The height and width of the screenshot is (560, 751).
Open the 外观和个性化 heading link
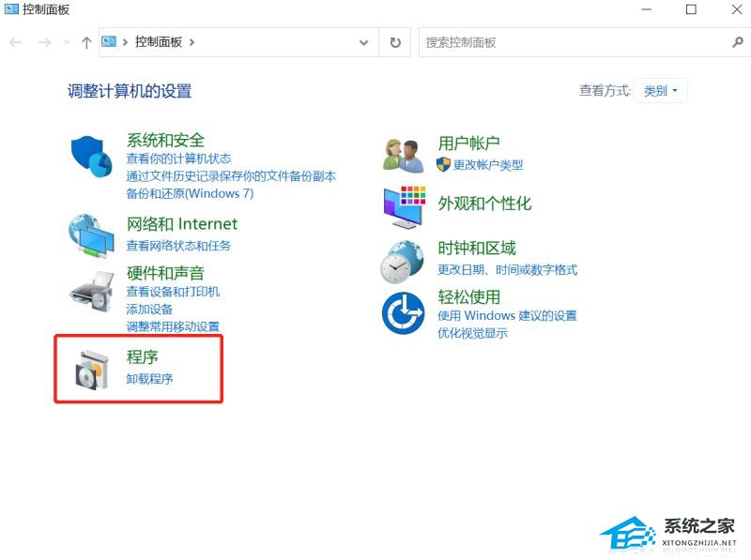click(x=484, y=204)
